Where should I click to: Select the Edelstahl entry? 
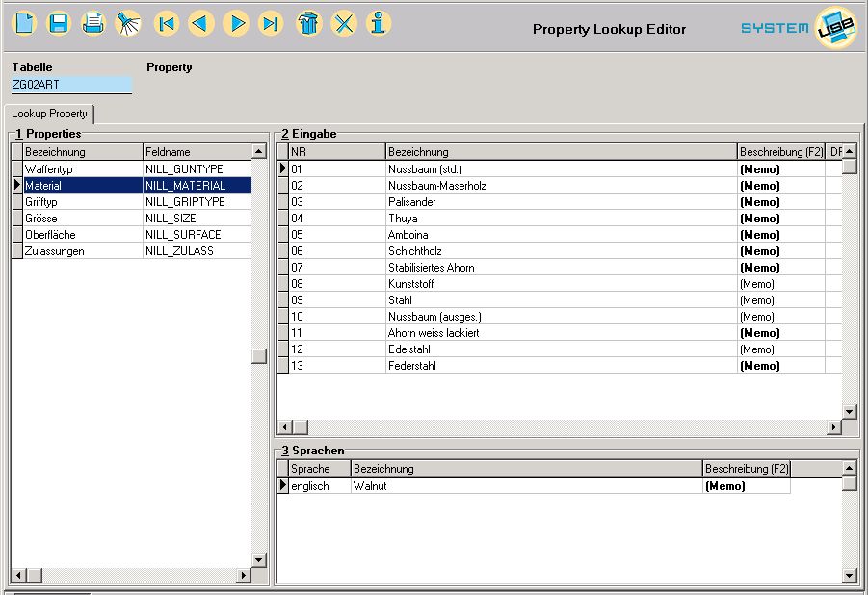pyautogui.click(x=560, y=349)
